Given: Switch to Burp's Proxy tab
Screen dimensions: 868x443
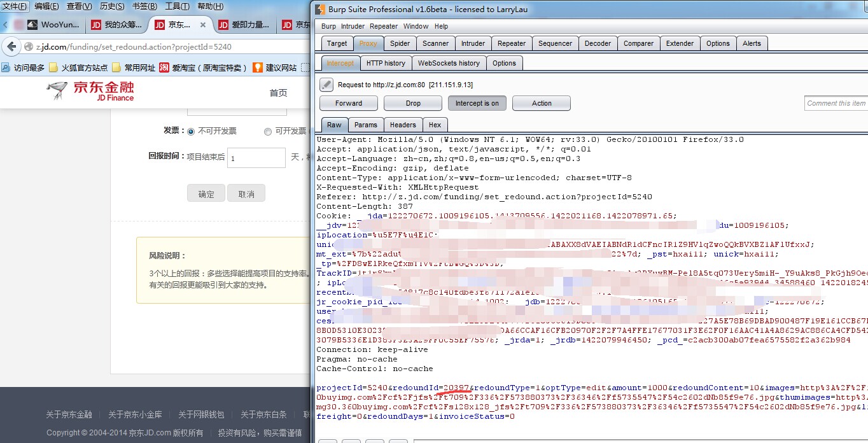Looking at the screenshot, I should point(368,43).
